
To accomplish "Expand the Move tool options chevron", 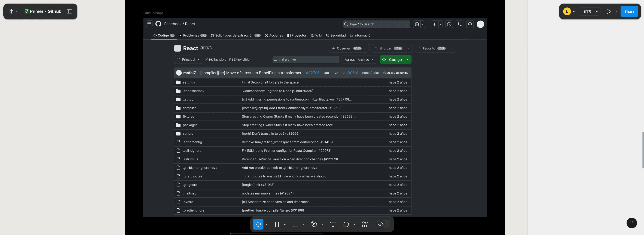I will click(266, 225).
